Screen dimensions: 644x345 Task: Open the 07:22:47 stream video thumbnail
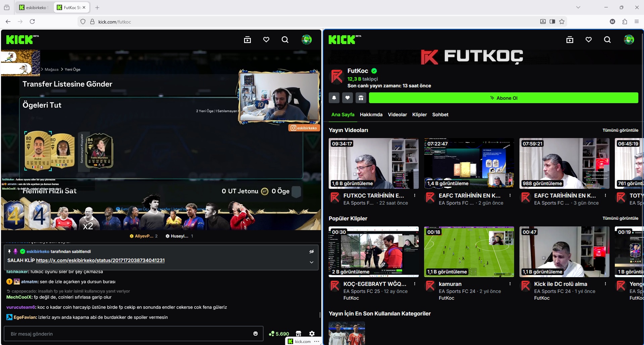(x=469, y=163)
